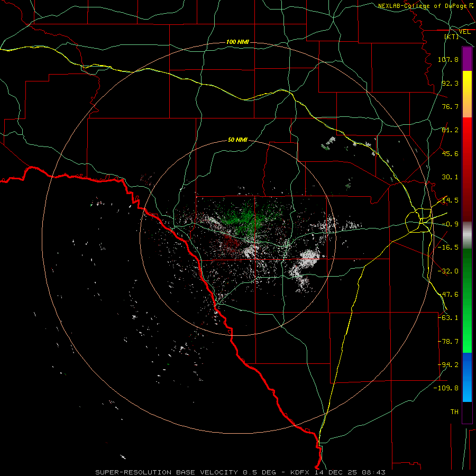Click the -47.6 velocity scale value
476x476 pixels.
448,295
